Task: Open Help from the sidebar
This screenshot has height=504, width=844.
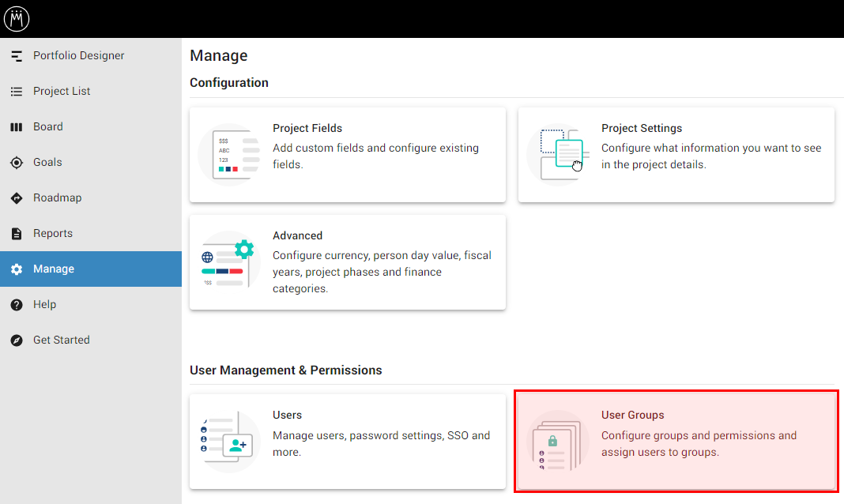Action: (x=90, y=304)
